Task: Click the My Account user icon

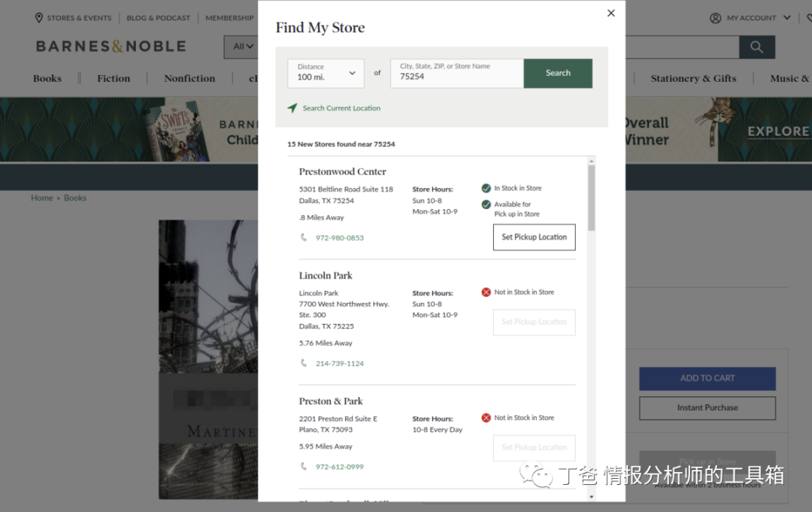Action: [715, 18]
